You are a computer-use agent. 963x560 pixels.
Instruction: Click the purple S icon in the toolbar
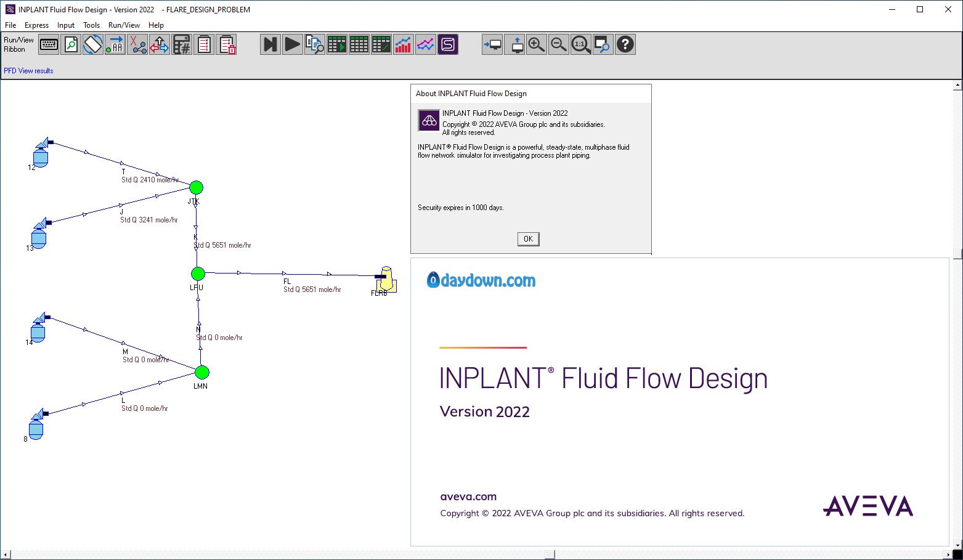coord(448,44)
